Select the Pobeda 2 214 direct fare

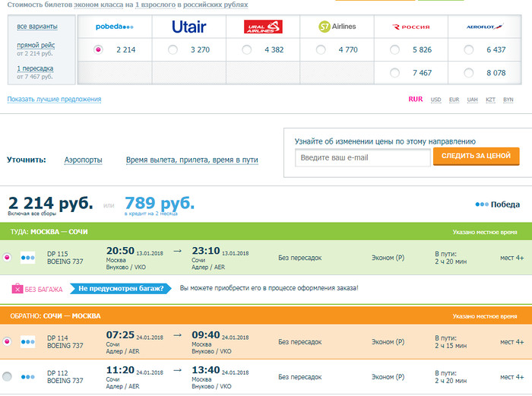point(98,49)
